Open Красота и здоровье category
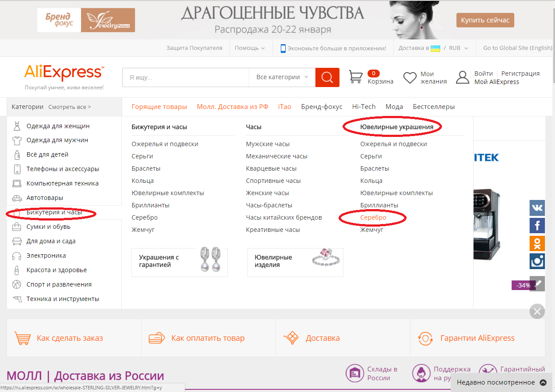Screen dimensions: 555x392 (57, 270)
